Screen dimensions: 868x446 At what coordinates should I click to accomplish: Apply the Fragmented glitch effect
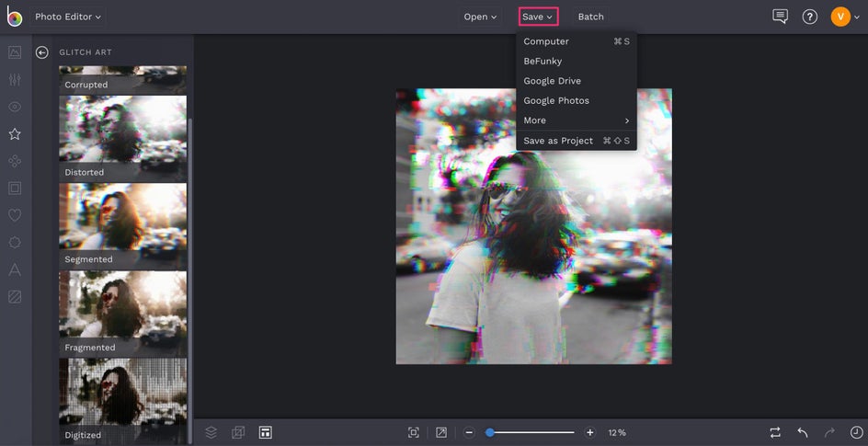[x=123, y=314]
